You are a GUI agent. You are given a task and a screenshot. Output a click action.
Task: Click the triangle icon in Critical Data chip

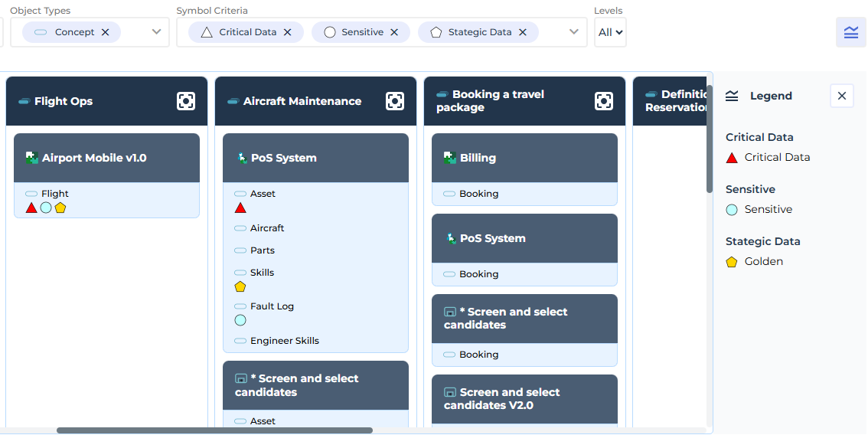point(207,32)
